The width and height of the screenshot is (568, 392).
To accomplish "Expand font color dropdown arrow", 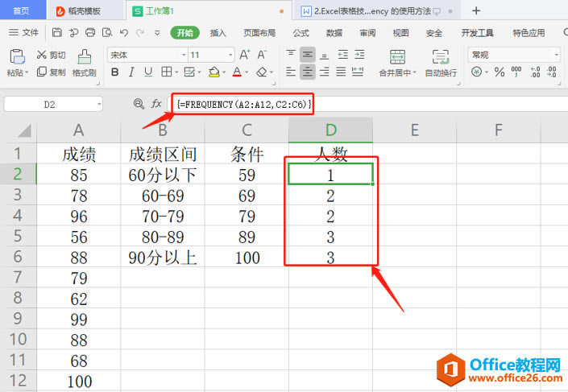I will pyautogui.click(x=247, y=72).
